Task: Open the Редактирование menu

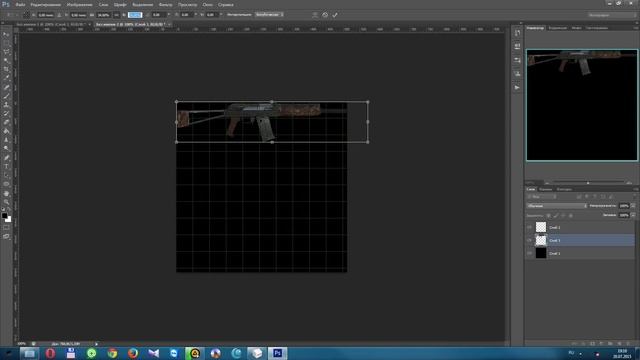Action: point(45,4)
